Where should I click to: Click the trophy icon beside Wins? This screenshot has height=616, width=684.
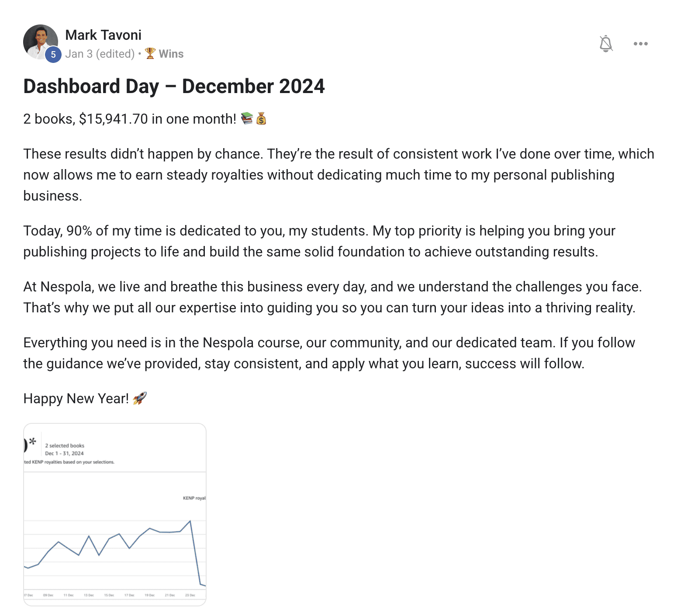point(150,53)
